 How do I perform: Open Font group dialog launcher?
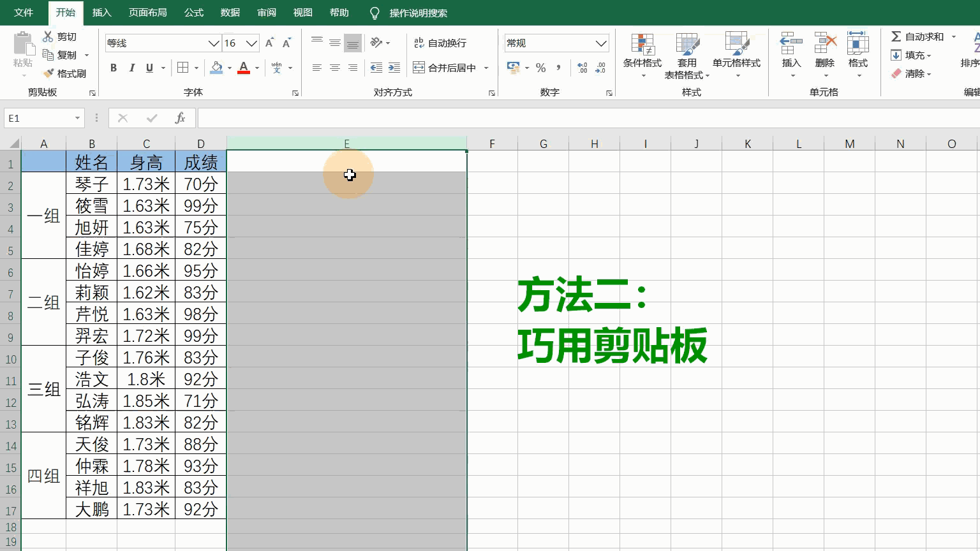pos(295,93)
